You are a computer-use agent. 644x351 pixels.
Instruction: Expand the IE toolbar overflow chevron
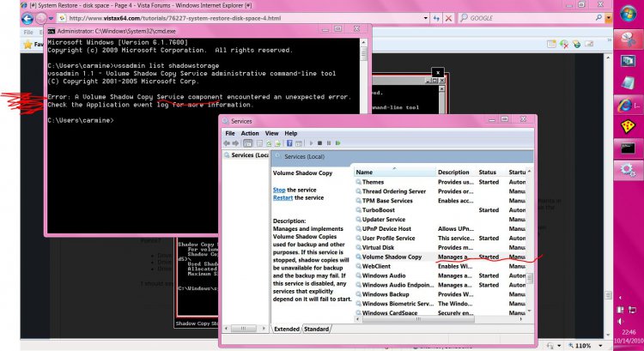tap(609, 40)
